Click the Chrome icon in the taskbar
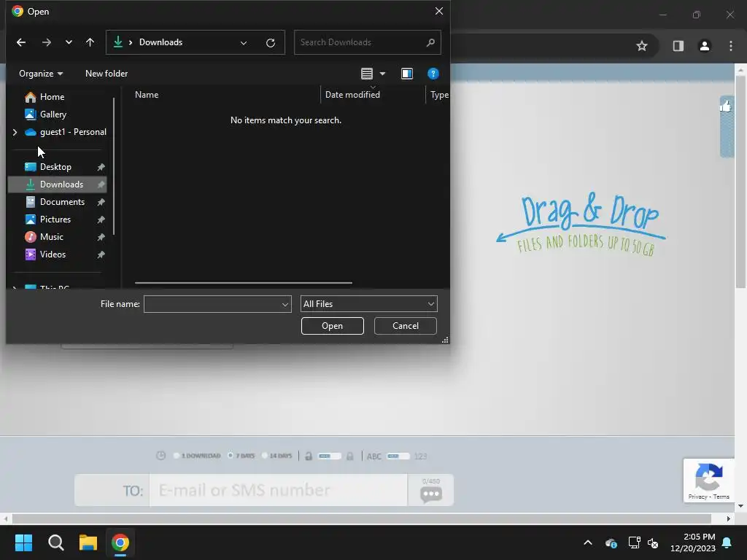Image resolution: width=747 pixels, height=560 pixels. click(120, 542)
